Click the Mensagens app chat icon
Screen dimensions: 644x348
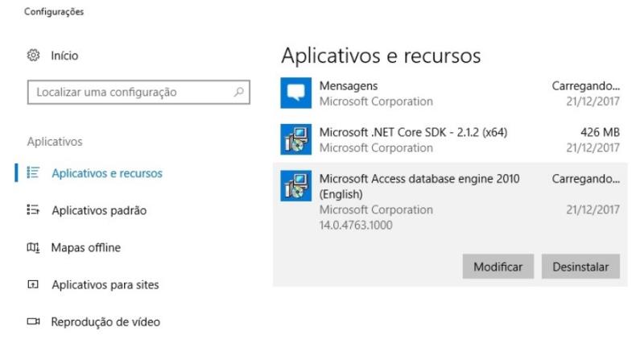click(295, 93)
